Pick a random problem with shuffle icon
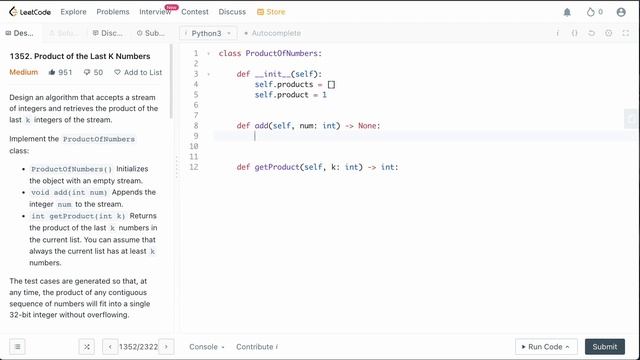This screenshot has width=640, height=360. click(x=87, y=347)
